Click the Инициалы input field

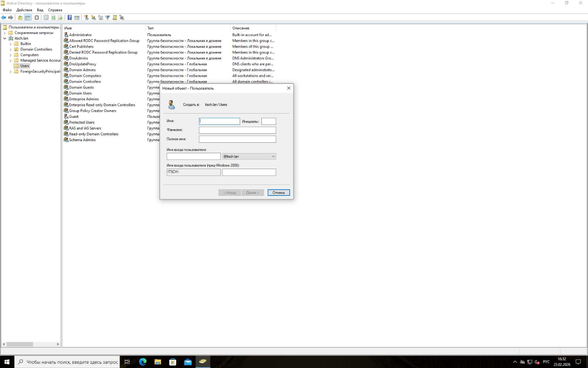(269, 121)
